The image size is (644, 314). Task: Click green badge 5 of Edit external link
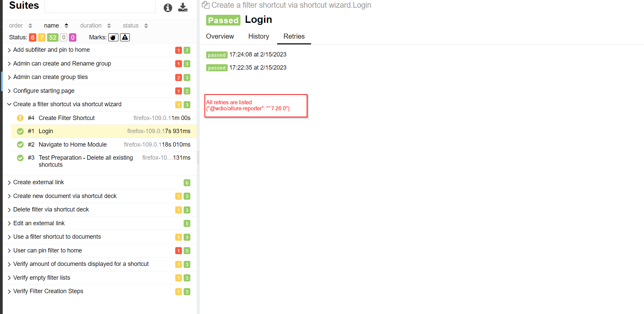187,224
